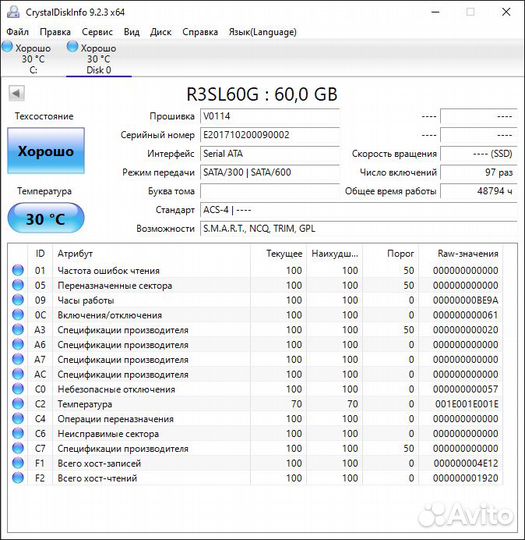The width and height of the screenshot is (525, 540).
Task: Click the ID column header
Action: tap(40, 254)
